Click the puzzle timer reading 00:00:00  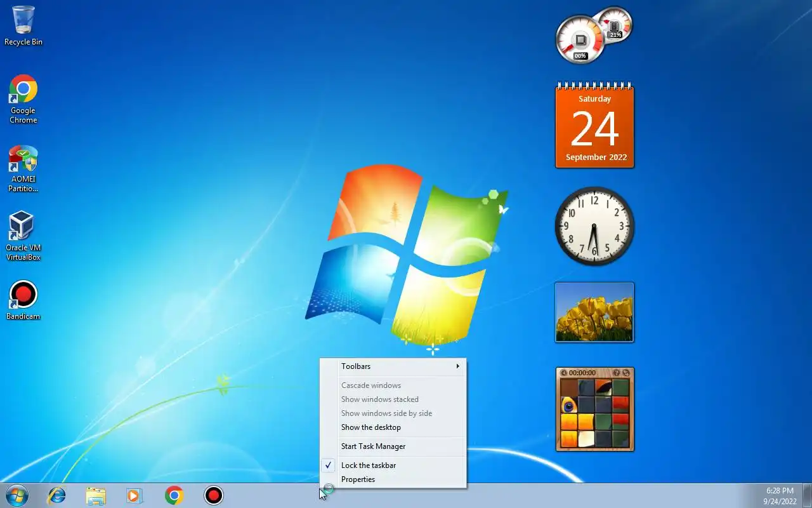[582, 373]
